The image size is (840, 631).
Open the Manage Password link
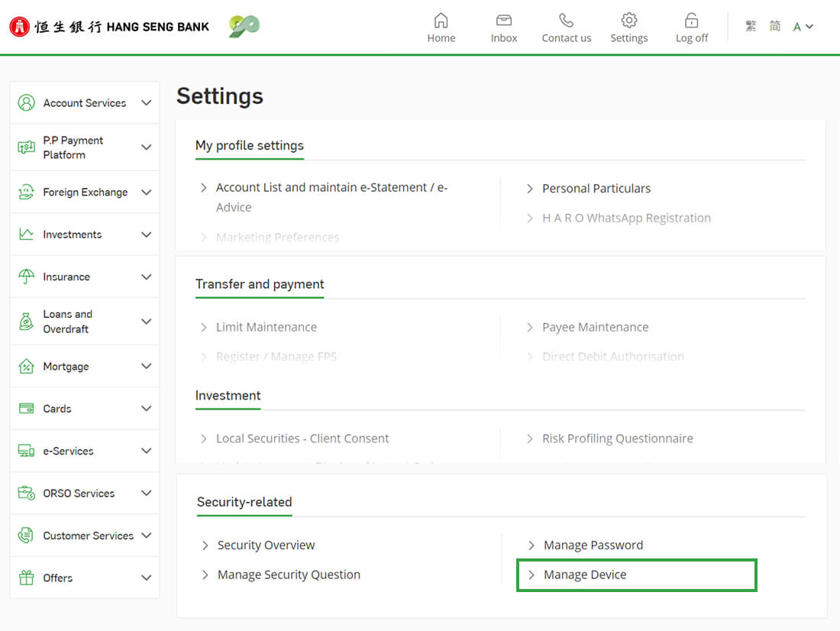coord(593,545)
